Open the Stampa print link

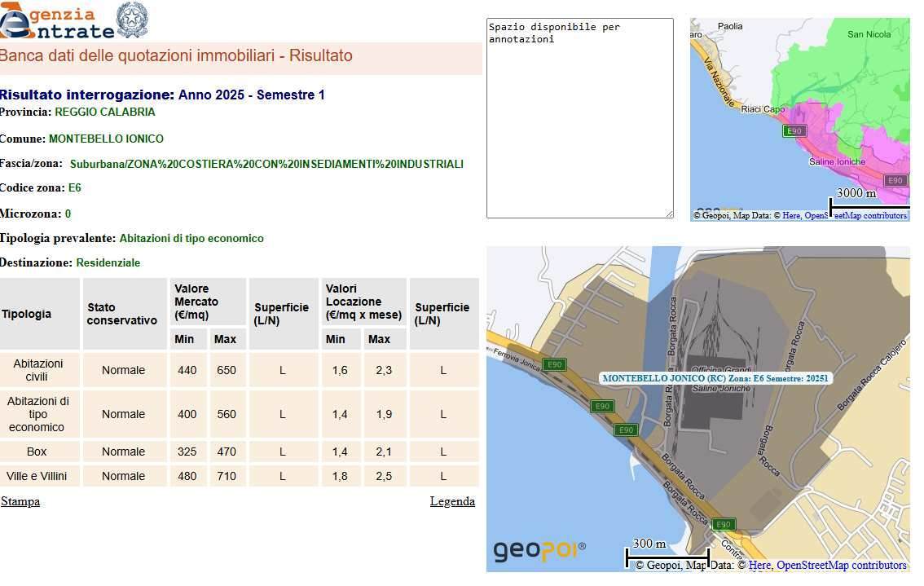pyautogui.click(x=20, y=501)
